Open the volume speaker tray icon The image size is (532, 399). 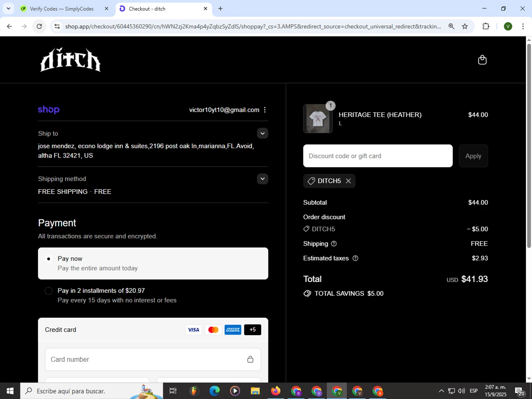[461, 391]
